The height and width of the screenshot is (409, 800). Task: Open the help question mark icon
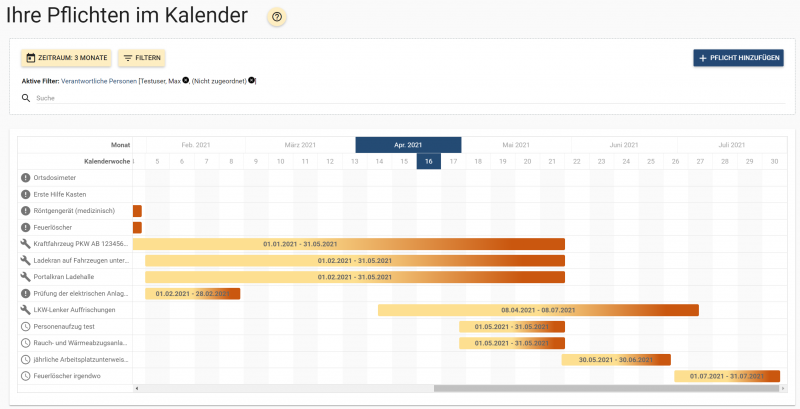click(x=277, y=17)
